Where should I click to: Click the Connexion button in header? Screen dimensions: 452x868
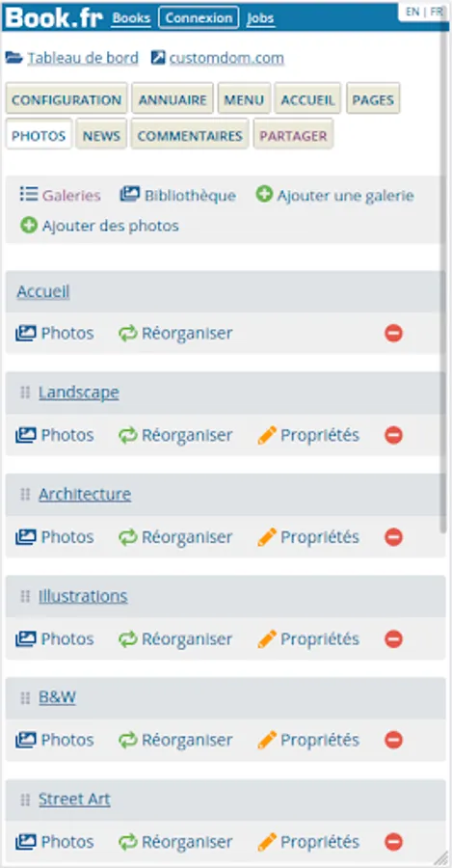[x=199, y=17]
